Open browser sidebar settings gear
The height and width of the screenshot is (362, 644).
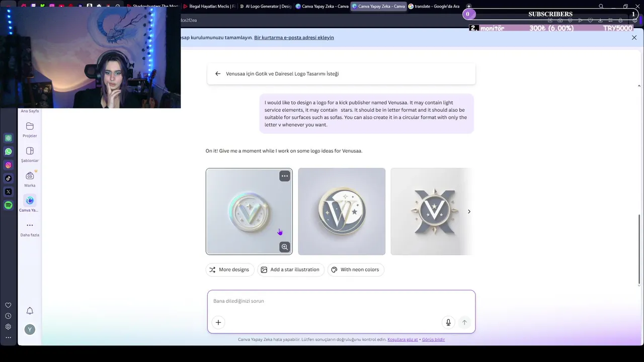[8, 327]
